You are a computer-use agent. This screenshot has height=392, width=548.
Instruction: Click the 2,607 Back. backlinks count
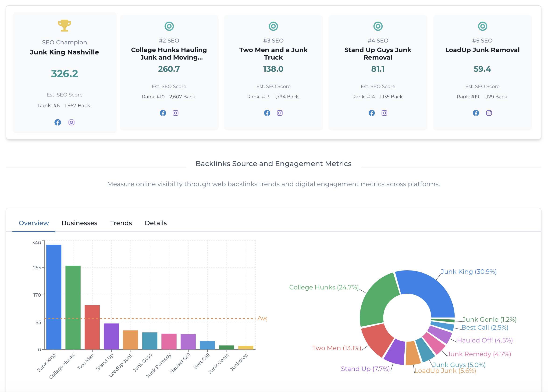pos(183,97)
